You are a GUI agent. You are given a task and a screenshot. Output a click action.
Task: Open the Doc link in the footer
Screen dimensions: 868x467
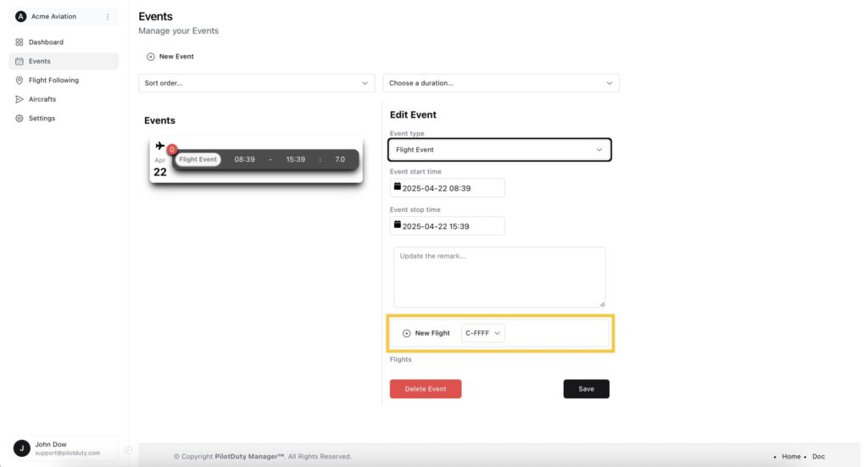click(818, 457)
